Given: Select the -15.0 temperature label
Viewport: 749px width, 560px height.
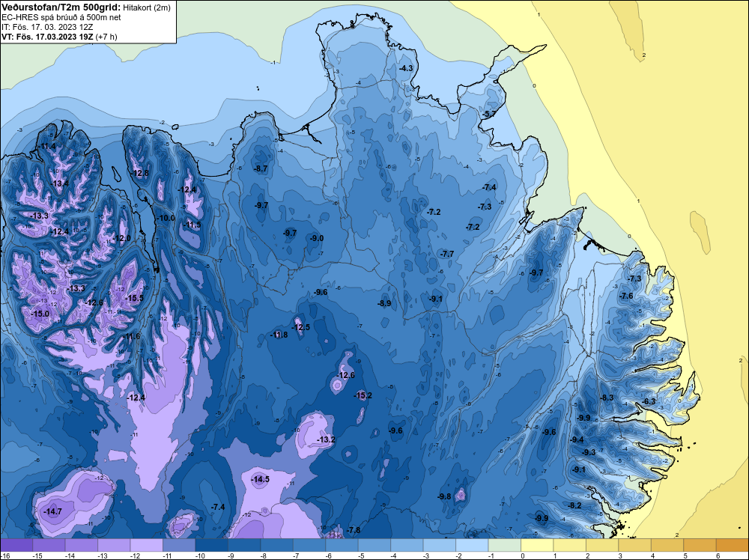Looking at the screenshot, I should coord(40,314).
